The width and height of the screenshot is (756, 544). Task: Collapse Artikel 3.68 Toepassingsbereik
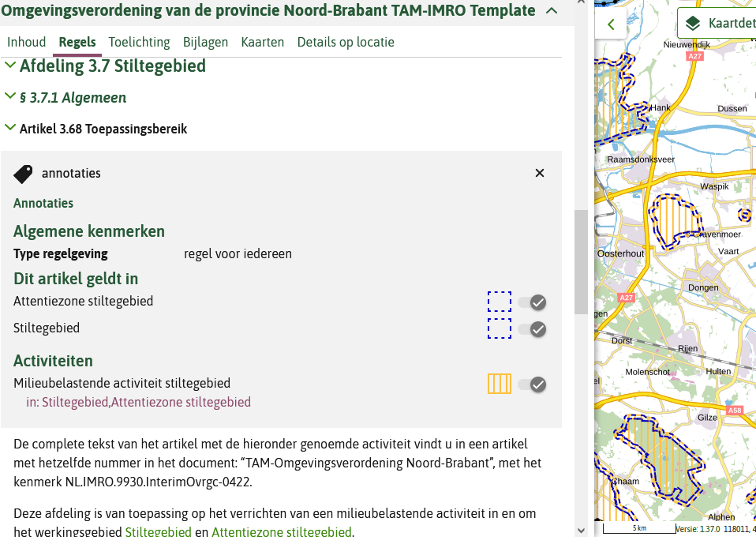pyautogui.click(x=9, y=128)
